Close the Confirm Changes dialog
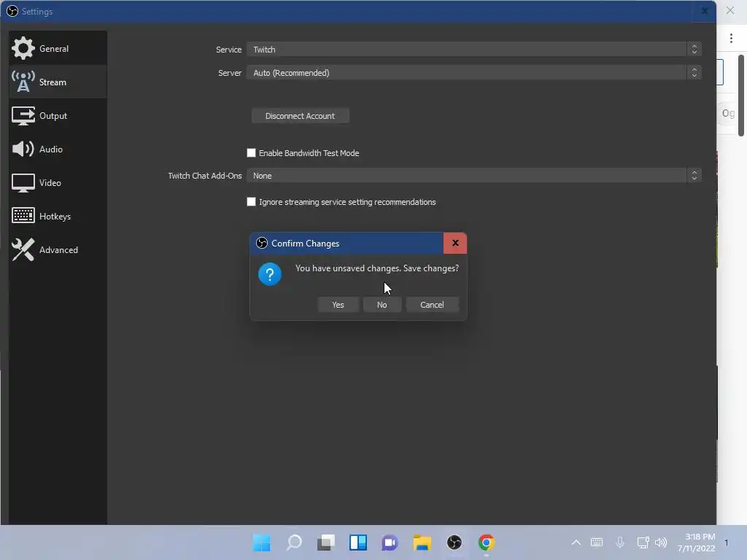This screenshot has height=560, width=747. pyautogui.click(x=455, y=243)
